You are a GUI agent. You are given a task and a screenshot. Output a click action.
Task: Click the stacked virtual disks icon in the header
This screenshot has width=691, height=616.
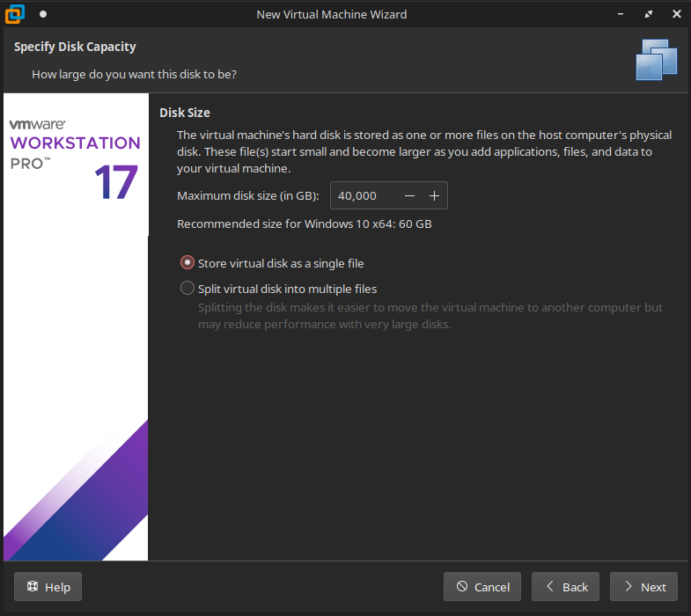point(657,60)
